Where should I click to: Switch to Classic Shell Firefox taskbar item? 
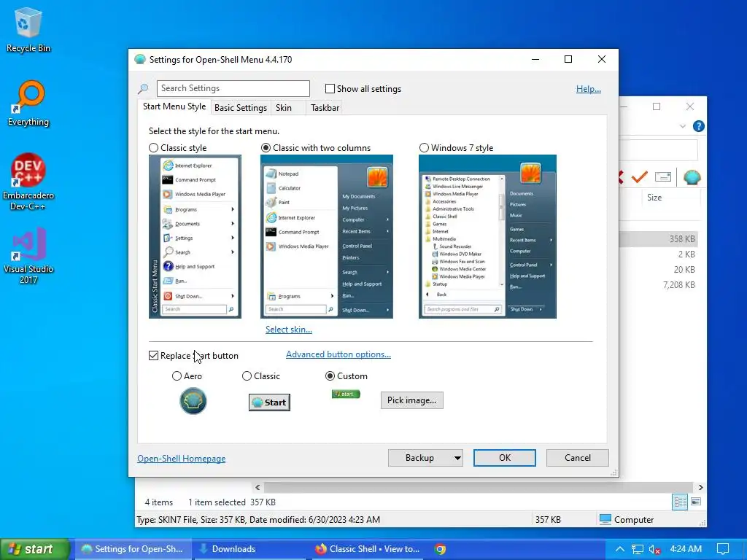click(x=368, y=549)
